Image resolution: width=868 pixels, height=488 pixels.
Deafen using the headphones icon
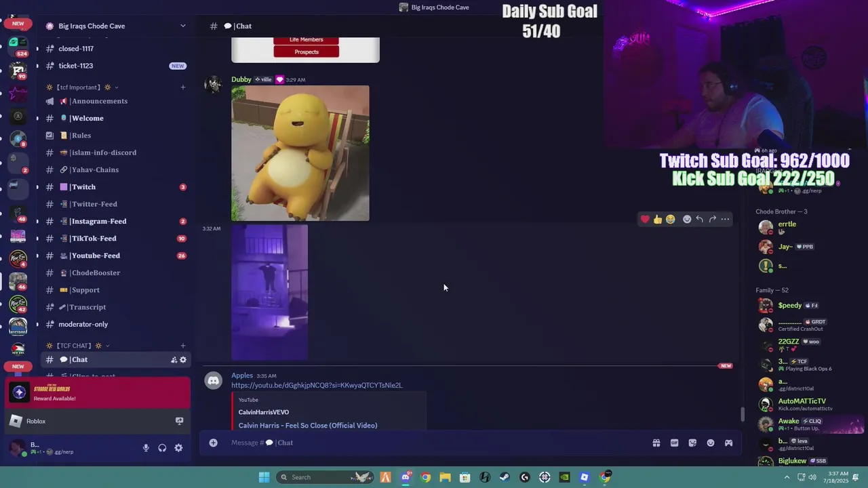pyautogui.click(x=162, y=448)
